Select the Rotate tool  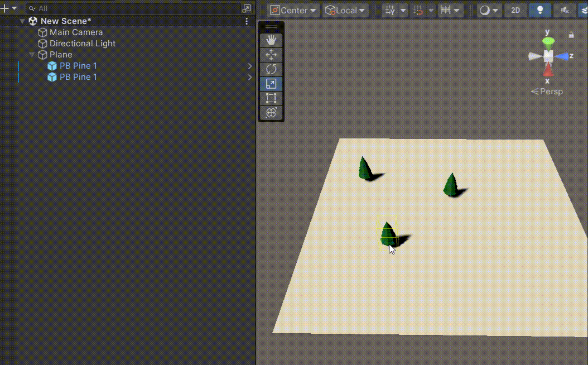point(271,69)
